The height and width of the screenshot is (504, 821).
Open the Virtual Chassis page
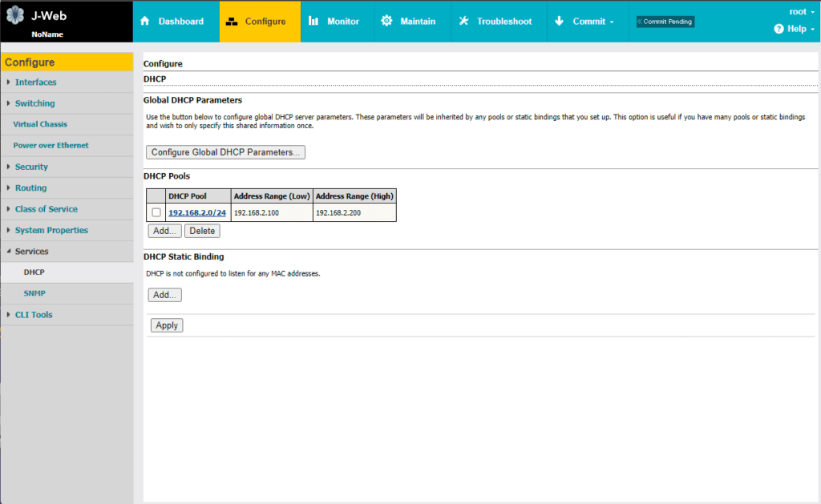coord(40,124)
